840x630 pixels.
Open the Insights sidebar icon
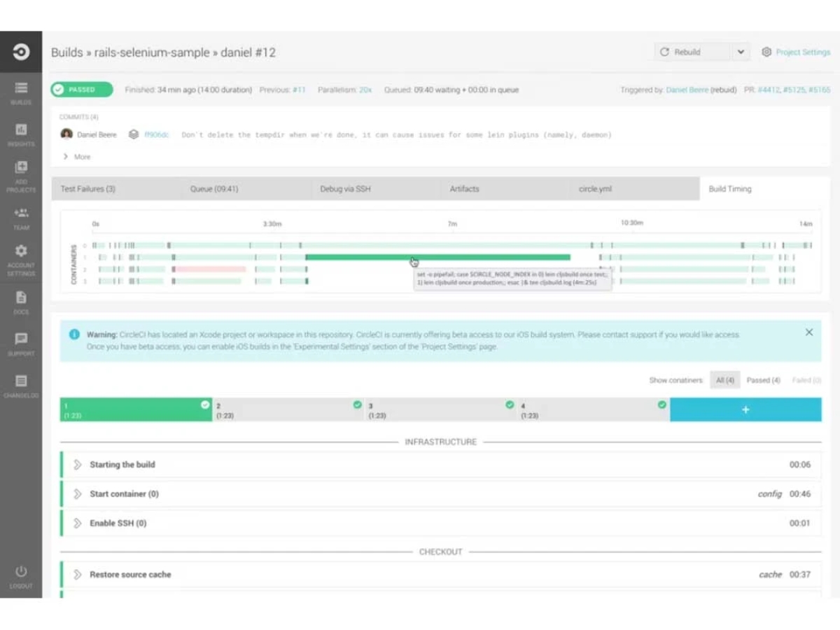(x=21, y=129)
